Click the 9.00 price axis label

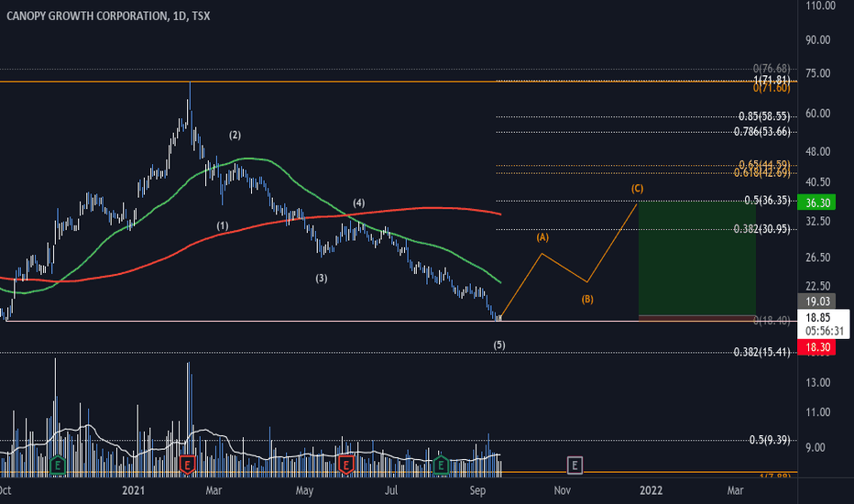point(816,447)
